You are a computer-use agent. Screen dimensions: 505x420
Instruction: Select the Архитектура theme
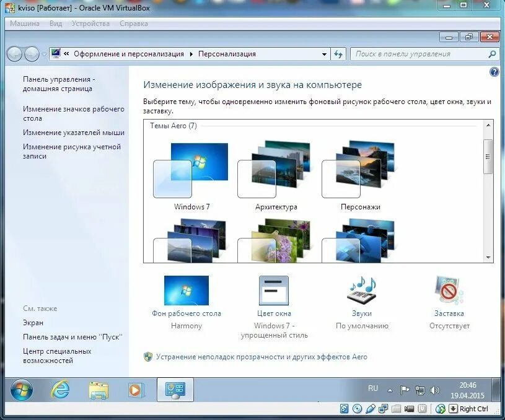point(276,176)
